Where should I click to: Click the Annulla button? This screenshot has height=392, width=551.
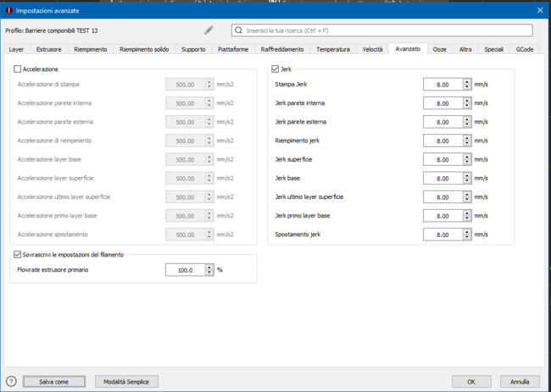pos(520,382)
